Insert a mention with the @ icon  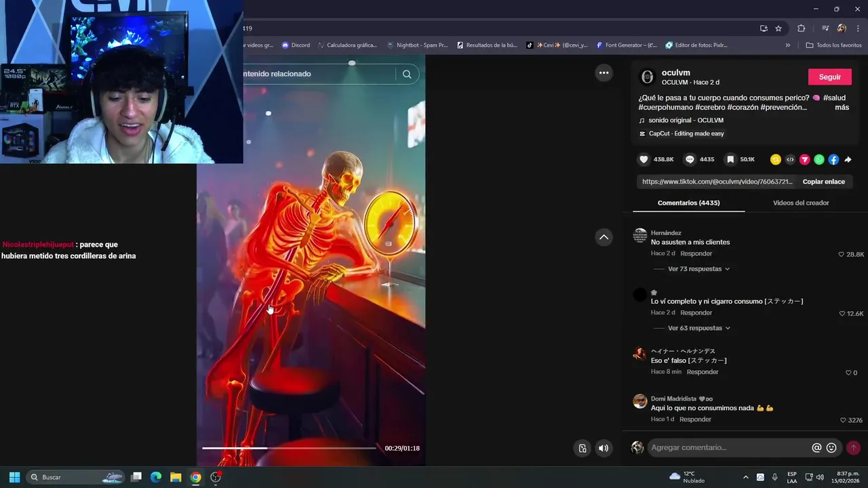click(x=816, y=447)
